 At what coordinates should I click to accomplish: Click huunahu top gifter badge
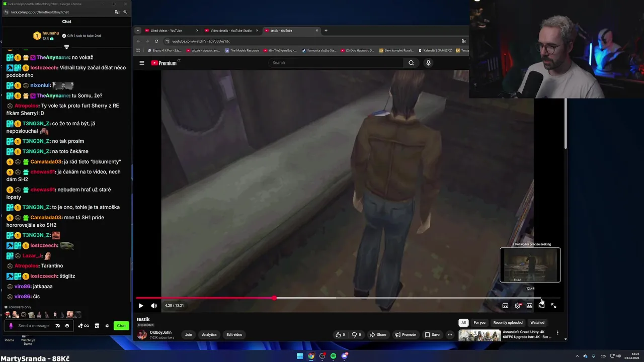[37, 36]
